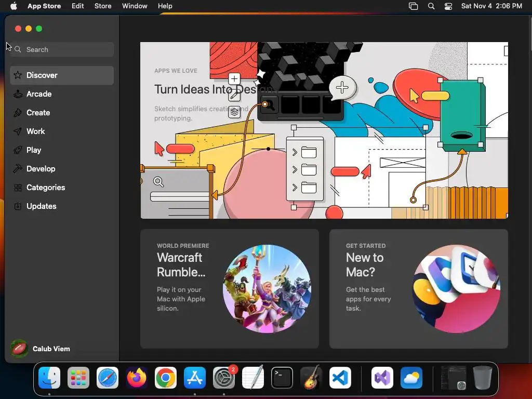Click the Stage Manager icon in menu bar
The height and width of the screenshot is (399, 532).
[413, 6]
